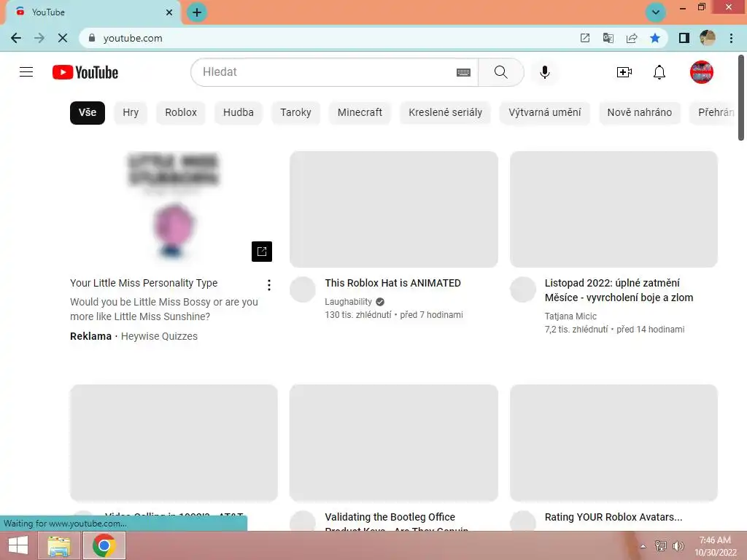This screenshot has height=560, width=747.
Task: Open 'Rating YOUR Roblox Avatars...' video title
Action: (x=613, y=517)
